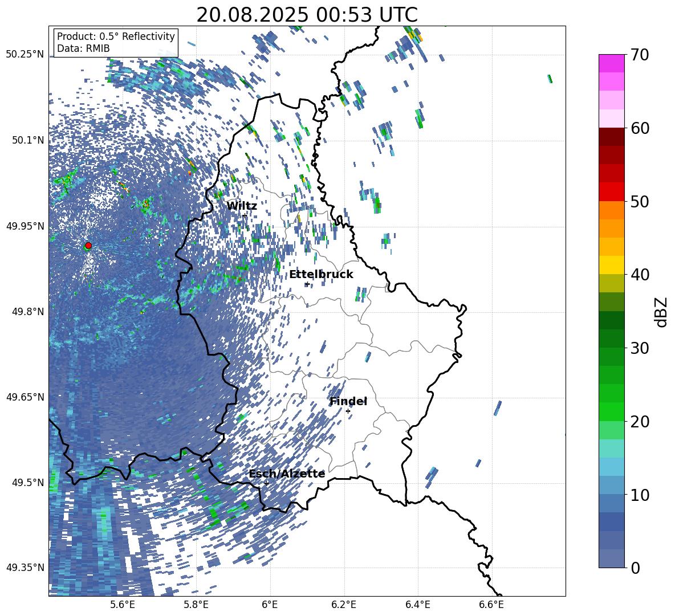
Task: Click the title 20.08.2025 00:53 UTC
Action: click(x=307, y=15)
